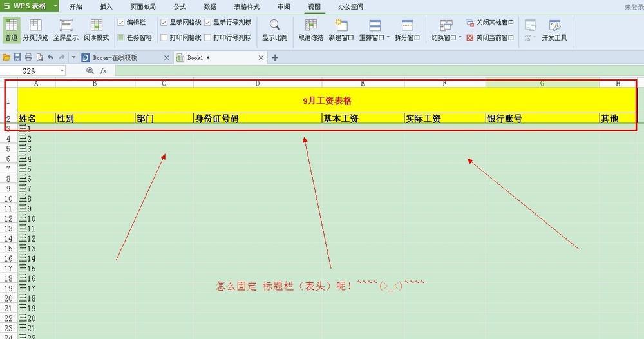Close the Docer-在线模板 tab
The width and height of the screenshot is (644, 339).
166,58
